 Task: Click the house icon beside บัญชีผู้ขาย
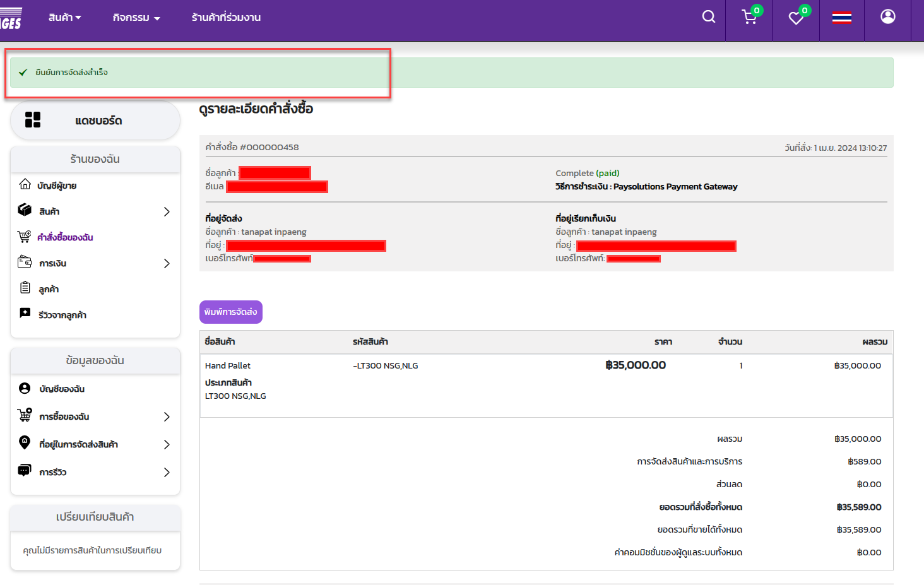pos(25,184)
